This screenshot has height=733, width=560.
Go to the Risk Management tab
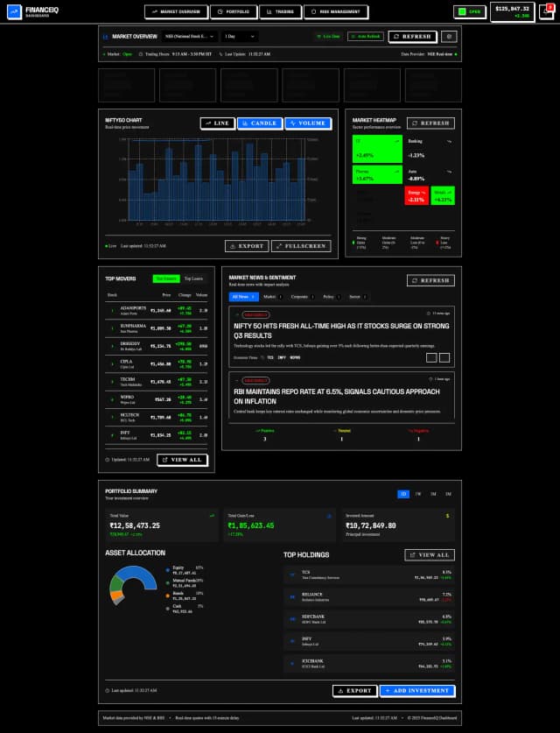tap(336, 12)
